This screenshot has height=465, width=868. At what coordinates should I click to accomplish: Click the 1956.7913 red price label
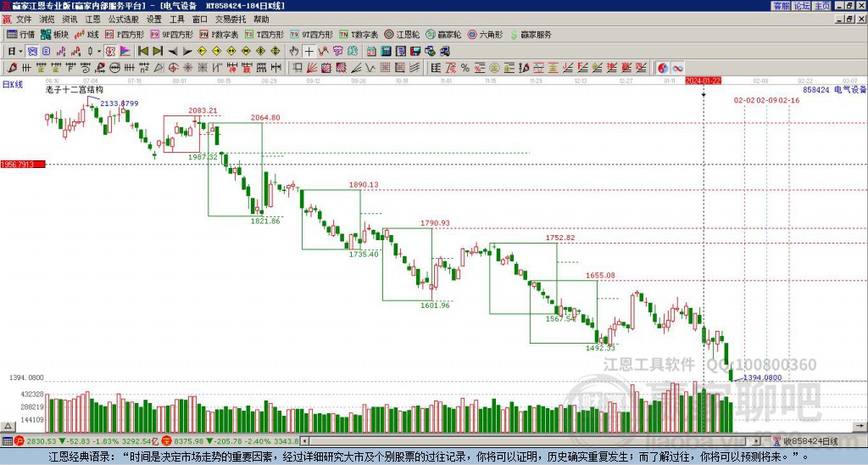[x=22, y=165]
